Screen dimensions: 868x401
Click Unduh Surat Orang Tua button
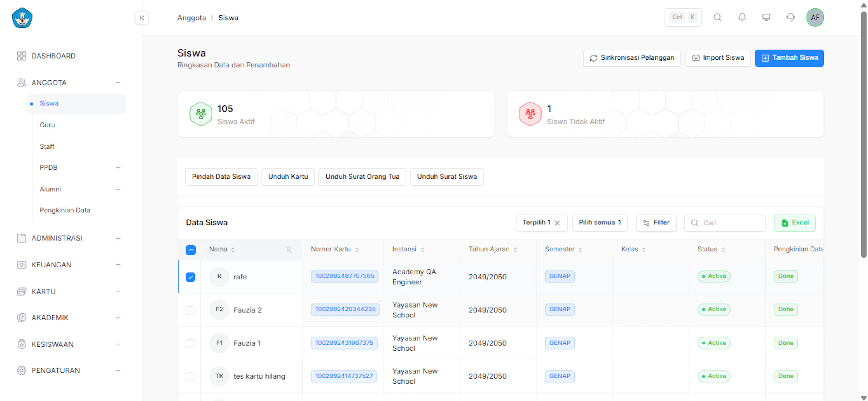click(362, 177)
